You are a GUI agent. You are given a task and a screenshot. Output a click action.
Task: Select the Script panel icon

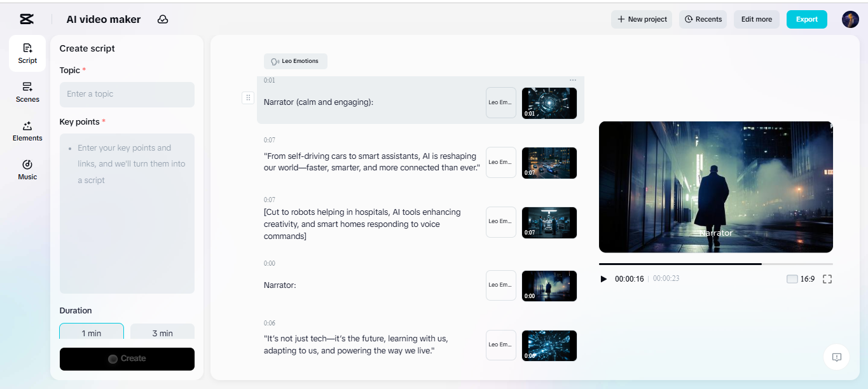(27, 53)
